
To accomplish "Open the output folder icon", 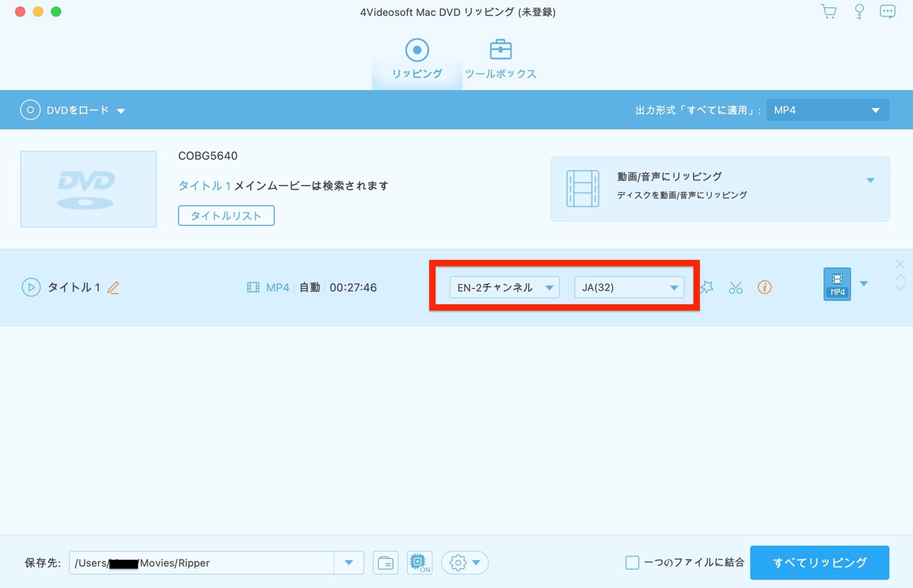I will [x=386, y=563].
